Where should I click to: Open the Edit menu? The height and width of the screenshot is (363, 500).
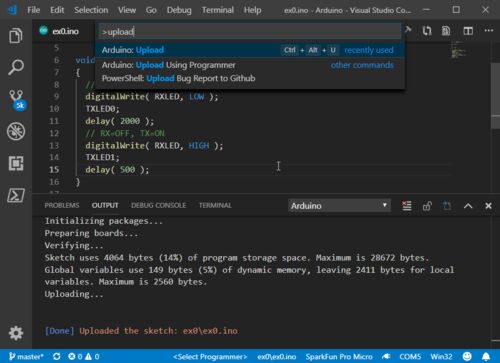point(57,10)
